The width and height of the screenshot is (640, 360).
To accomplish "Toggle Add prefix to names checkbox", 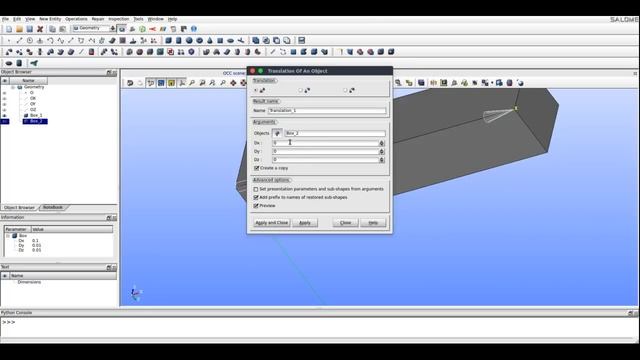I will tap(256, 198).
